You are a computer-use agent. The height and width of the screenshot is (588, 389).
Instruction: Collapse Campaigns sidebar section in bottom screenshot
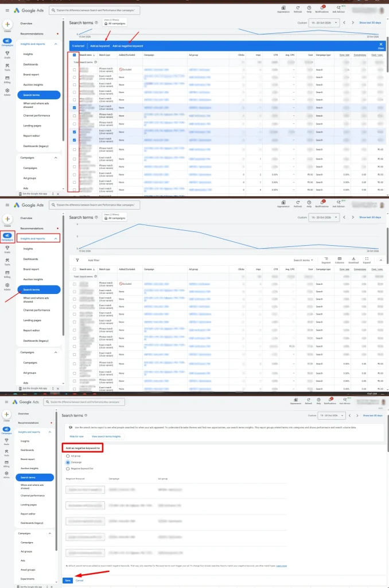click(x=50, y=533)
